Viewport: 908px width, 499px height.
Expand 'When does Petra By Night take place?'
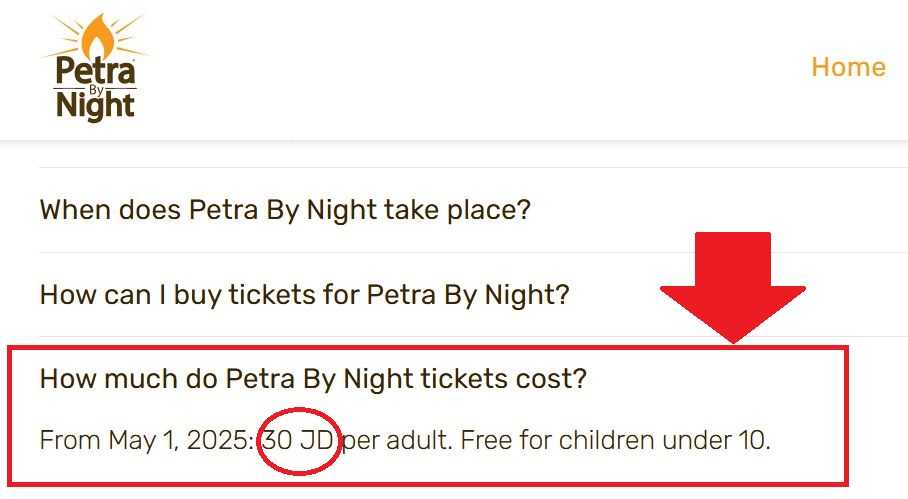(x=285, y=210)
